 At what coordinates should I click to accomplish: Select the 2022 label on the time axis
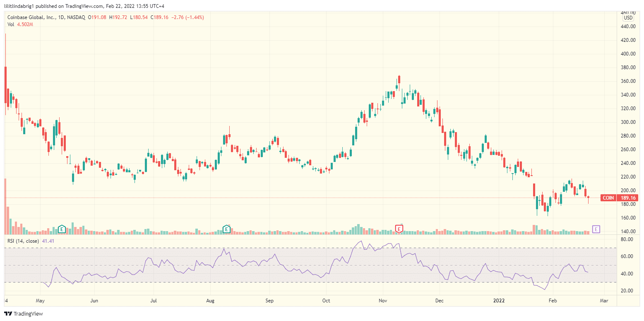tap(498, 301)
